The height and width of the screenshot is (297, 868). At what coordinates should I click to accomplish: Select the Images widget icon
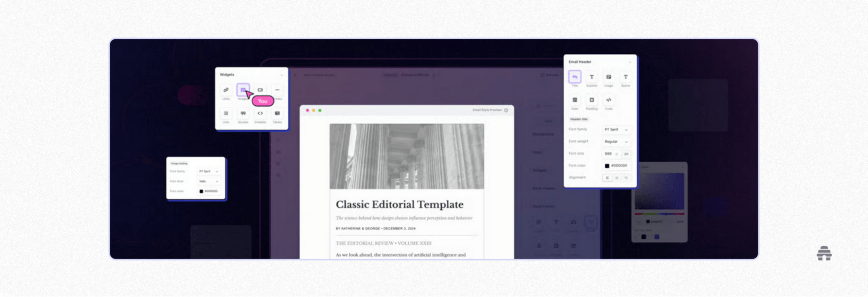click(x=243, y=90)
